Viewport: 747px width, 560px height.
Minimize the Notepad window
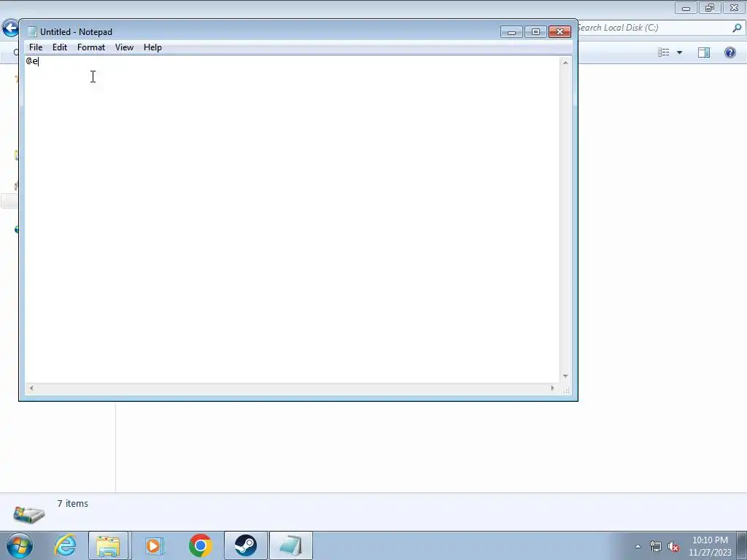click(x=511, y=32)
